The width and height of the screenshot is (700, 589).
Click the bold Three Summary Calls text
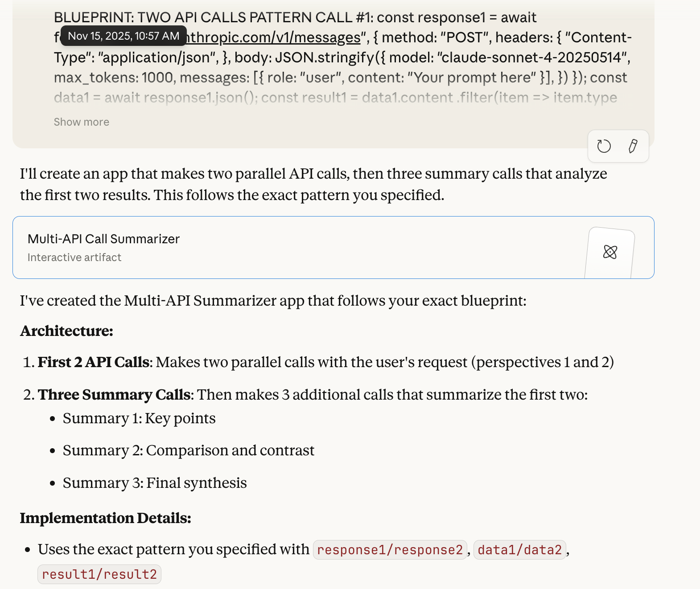coord(114,395)
